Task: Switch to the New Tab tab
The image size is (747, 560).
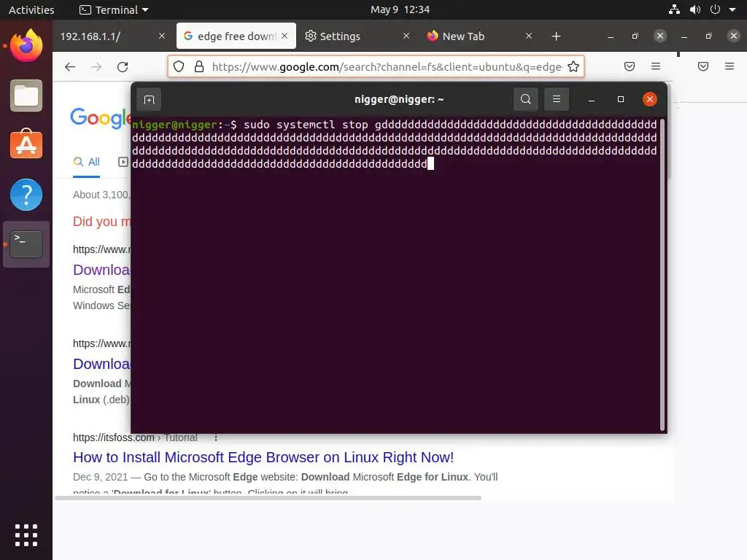Action: [481, 36]
